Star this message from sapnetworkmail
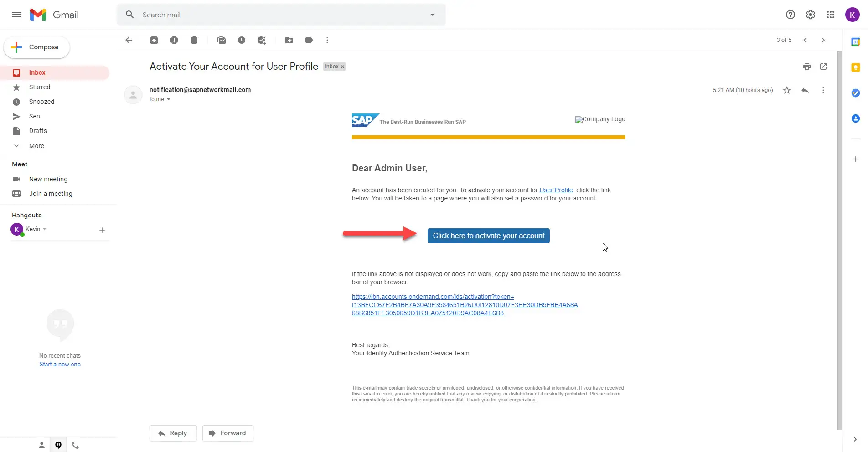Image resolution: width=868 pixels, height=452 pixels. coord(787,90)
